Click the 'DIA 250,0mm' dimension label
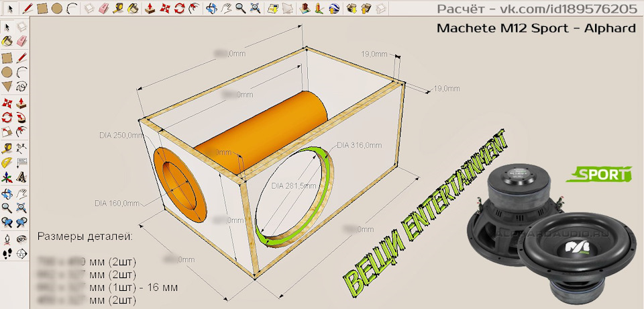The image size is (644, 309). [x=121, y=135]
